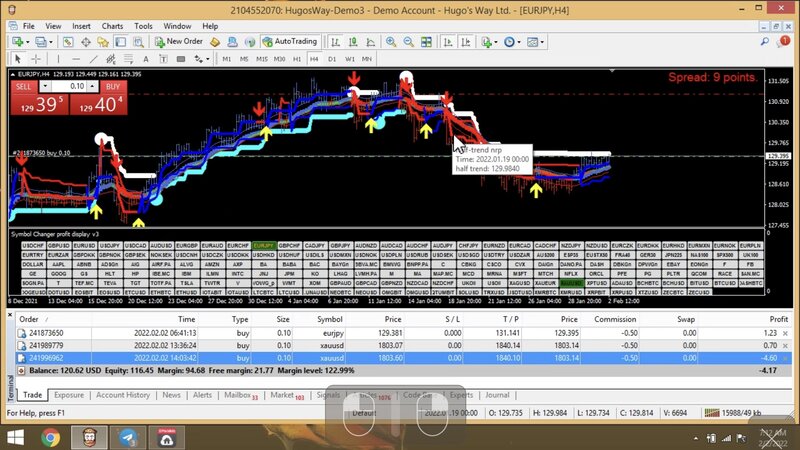
Task: Open a New Chart from toolbar icon
Action: coord(17,42)
